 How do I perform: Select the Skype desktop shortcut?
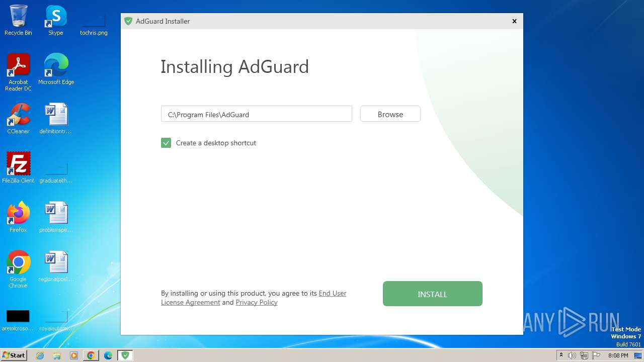tap(56, 20)
